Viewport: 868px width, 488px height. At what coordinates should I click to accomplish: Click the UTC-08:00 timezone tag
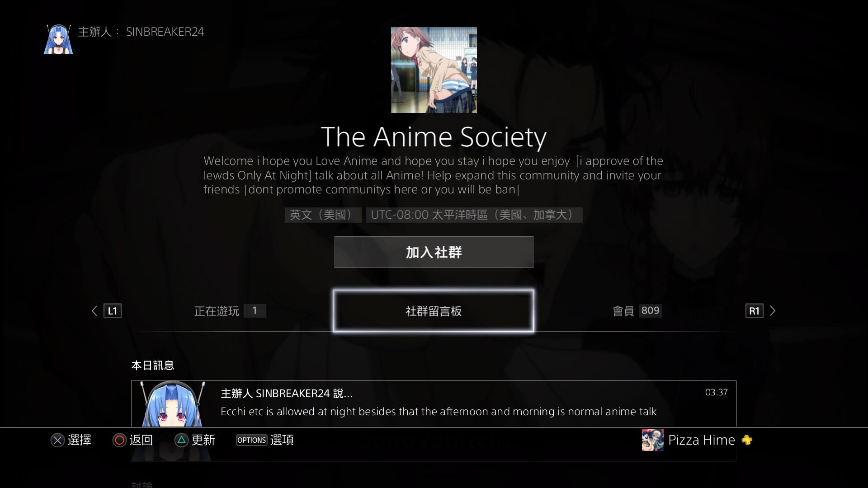(474, 215)
